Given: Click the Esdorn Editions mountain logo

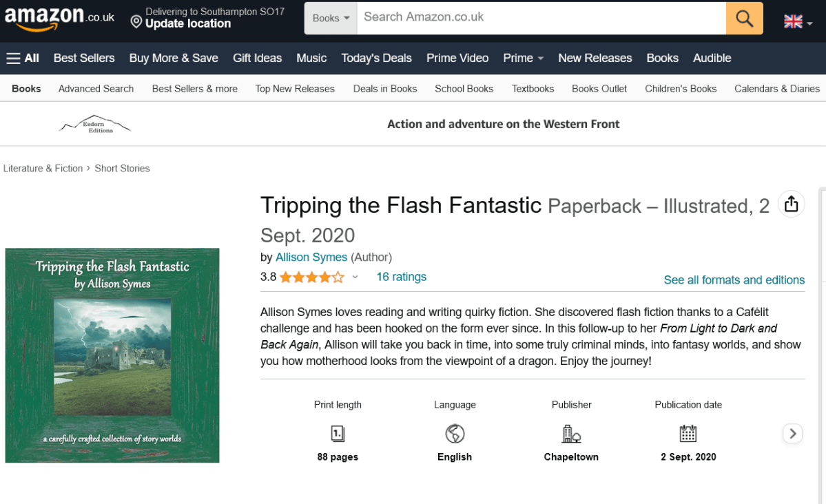Looking at the screenshot, I should 95,125.
